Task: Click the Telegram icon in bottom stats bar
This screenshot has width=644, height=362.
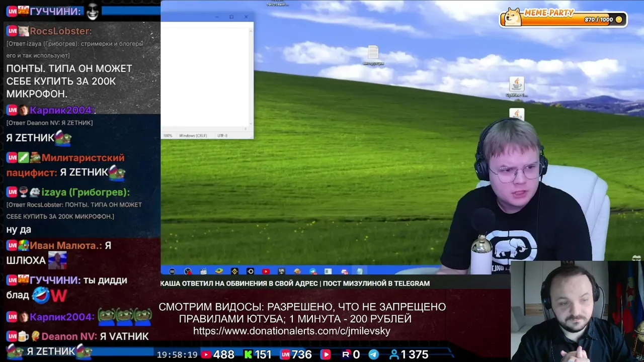Action: click(374, 354)
